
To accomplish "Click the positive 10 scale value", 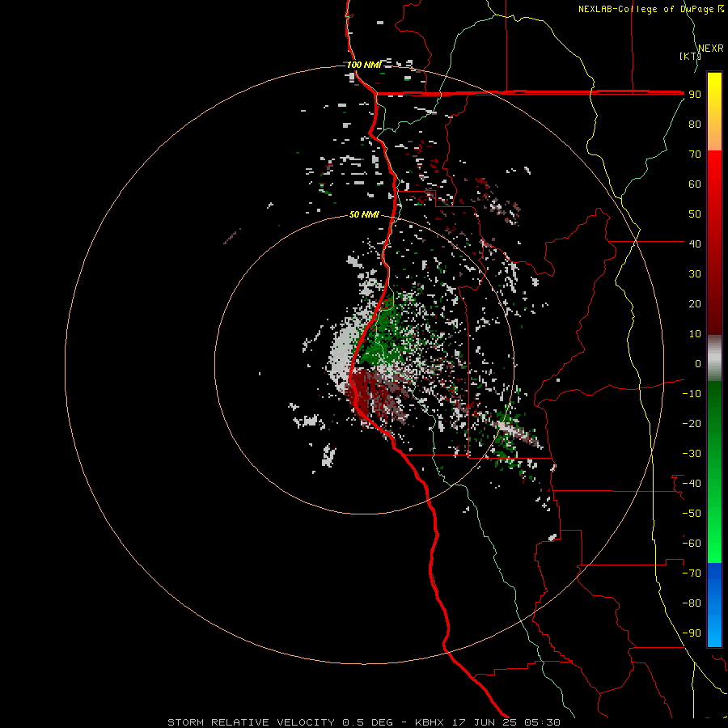I will [695, 334].
